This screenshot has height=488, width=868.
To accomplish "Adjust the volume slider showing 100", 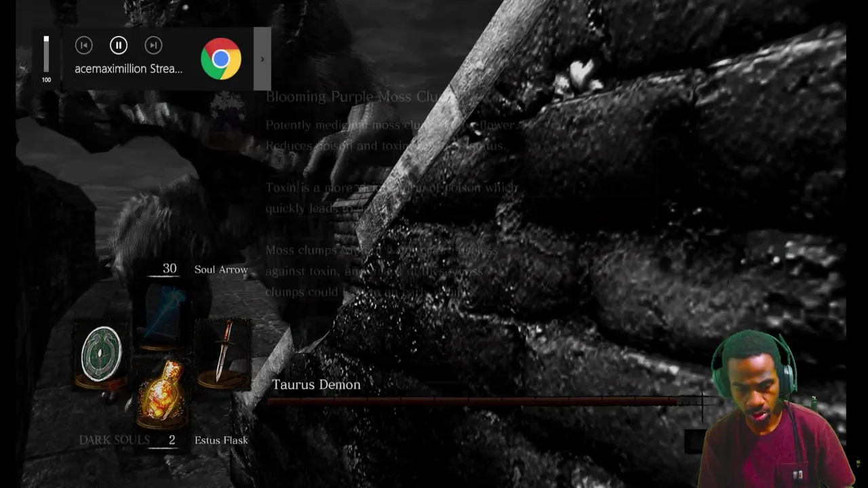I will pos(46,54).
